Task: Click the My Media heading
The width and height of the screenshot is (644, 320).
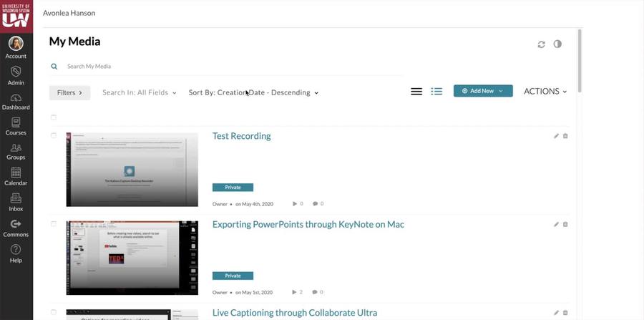Action: [74, 42]
